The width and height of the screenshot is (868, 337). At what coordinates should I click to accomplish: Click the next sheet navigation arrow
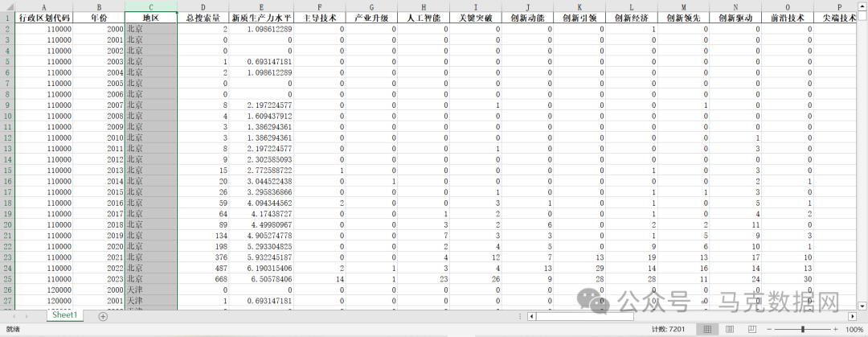[26, 317]
